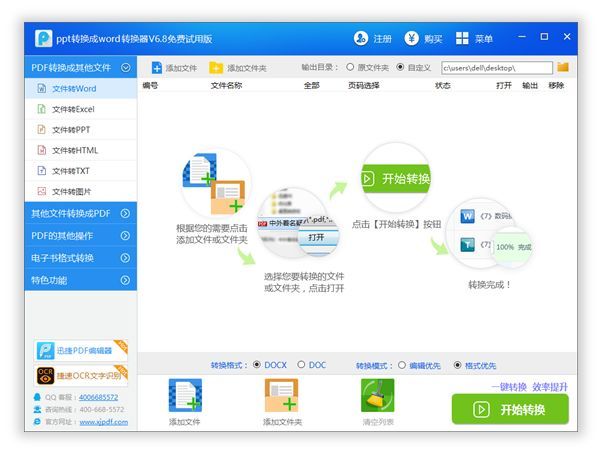Click the large Add File icon at bottom
Viewport: 602px width, 454px height.
tap(185, 397)
